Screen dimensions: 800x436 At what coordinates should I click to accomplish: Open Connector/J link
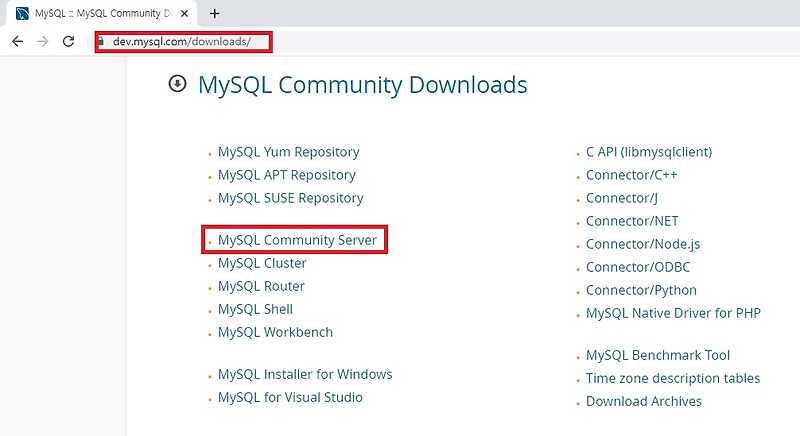click(622, 198)
